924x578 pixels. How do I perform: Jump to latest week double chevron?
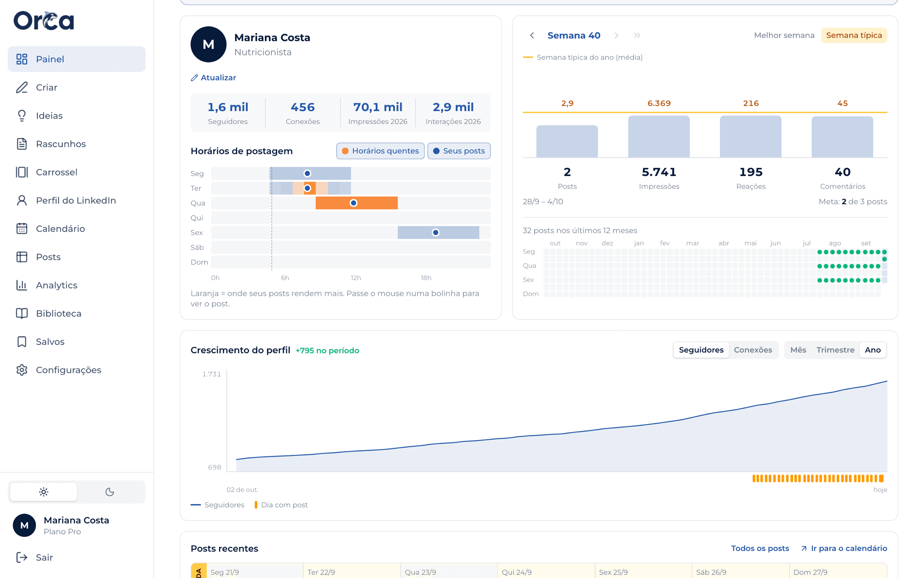coord(637,35)
